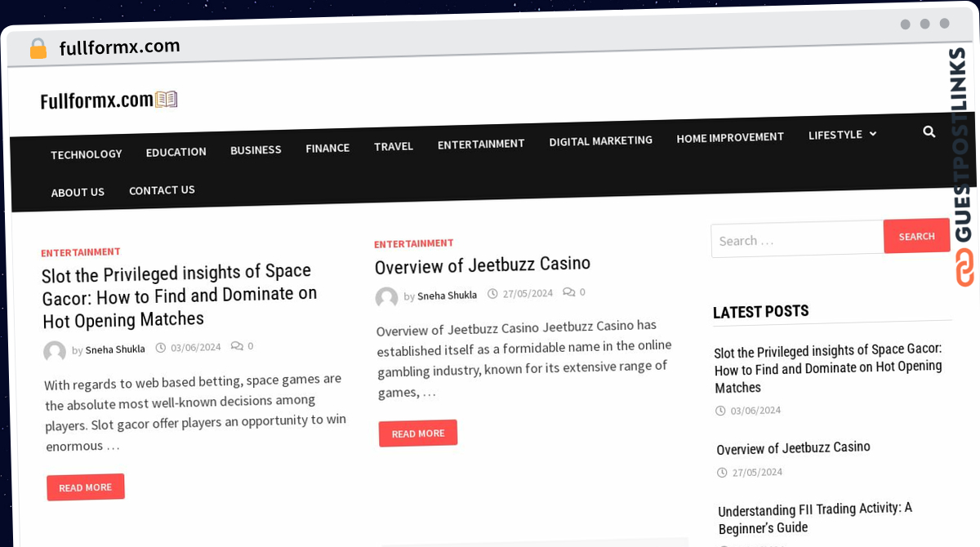Go to Home Improvement category
This screenshot has width=980, height=547.
[x=730, y=137]
